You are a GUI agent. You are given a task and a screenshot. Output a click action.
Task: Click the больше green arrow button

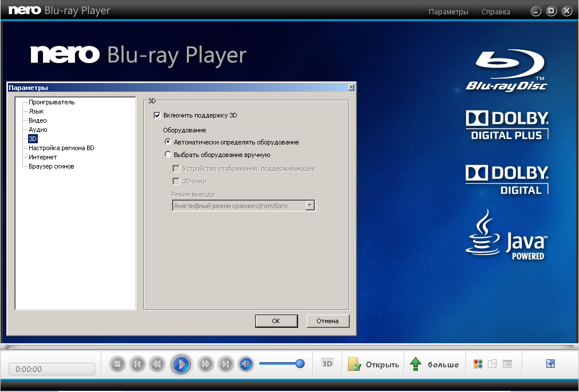click(435, 364)
